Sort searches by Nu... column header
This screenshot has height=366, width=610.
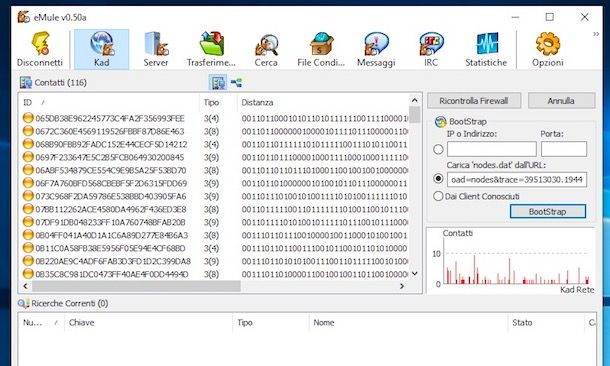point(41,322)
